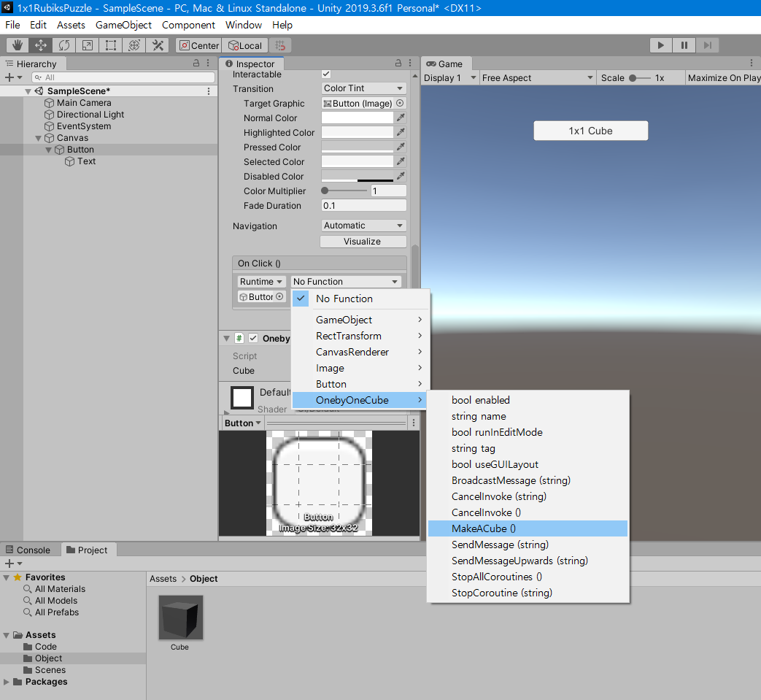Image resolution: width=761 pixels, height=700 pixels.
Task: Open Normal Color swatch
Action: click(x=358, y=118)
